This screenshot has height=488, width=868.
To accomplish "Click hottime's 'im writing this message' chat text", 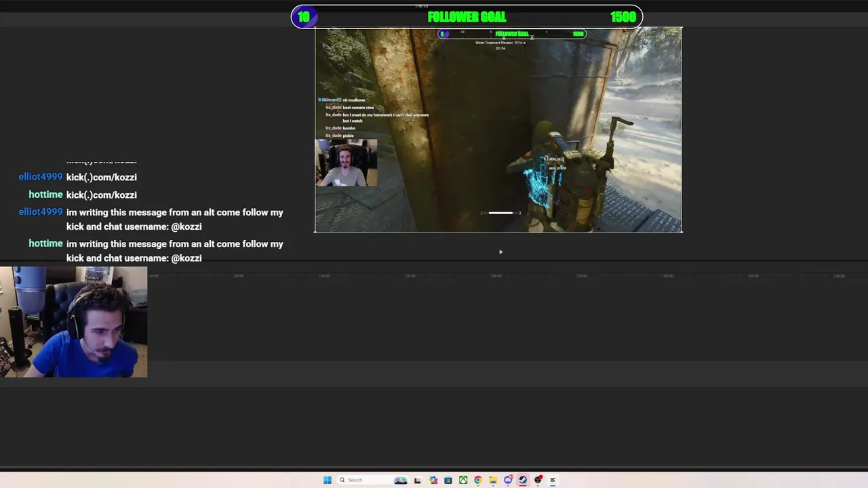I will (x=175, y=251).
